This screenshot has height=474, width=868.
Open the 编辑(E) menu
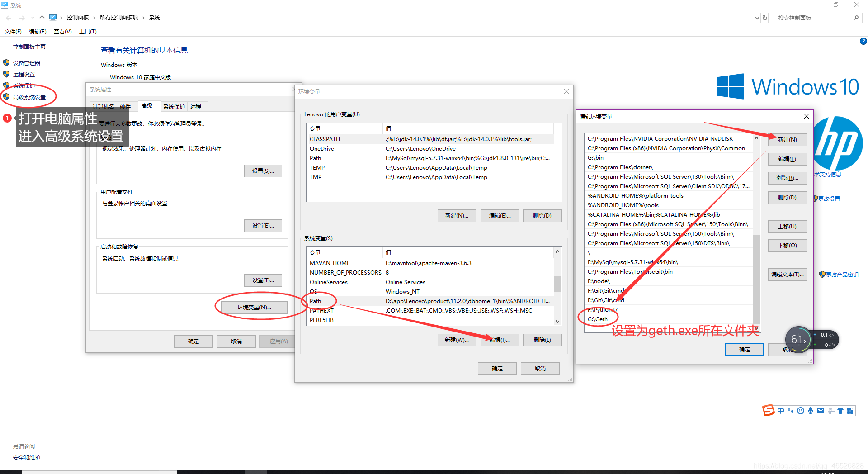38,32
